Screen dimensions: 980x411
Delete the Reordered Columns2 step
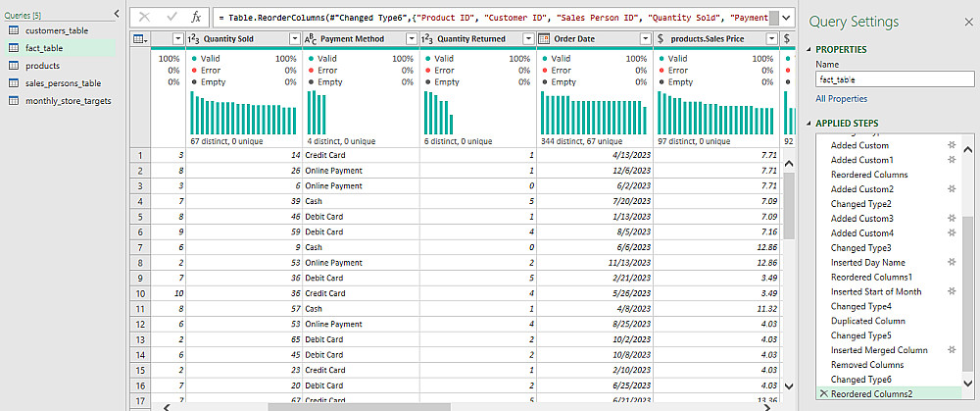[822, 394]
